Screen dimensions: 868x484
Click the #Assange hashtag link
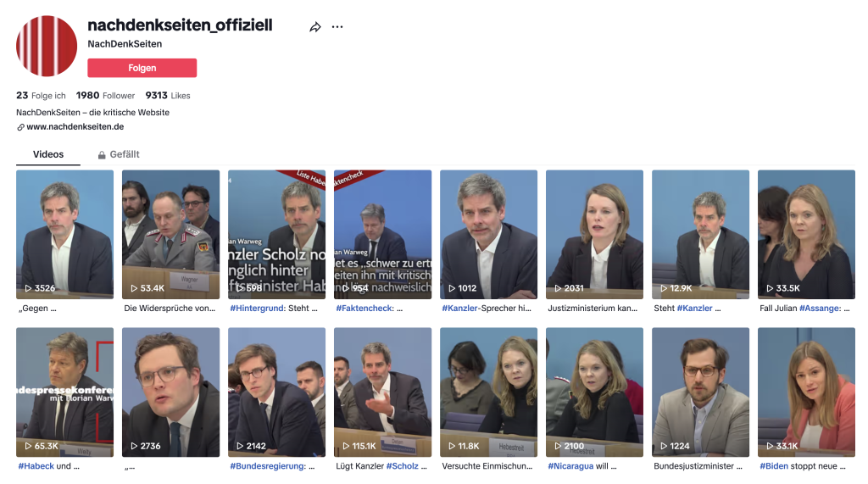821,309
